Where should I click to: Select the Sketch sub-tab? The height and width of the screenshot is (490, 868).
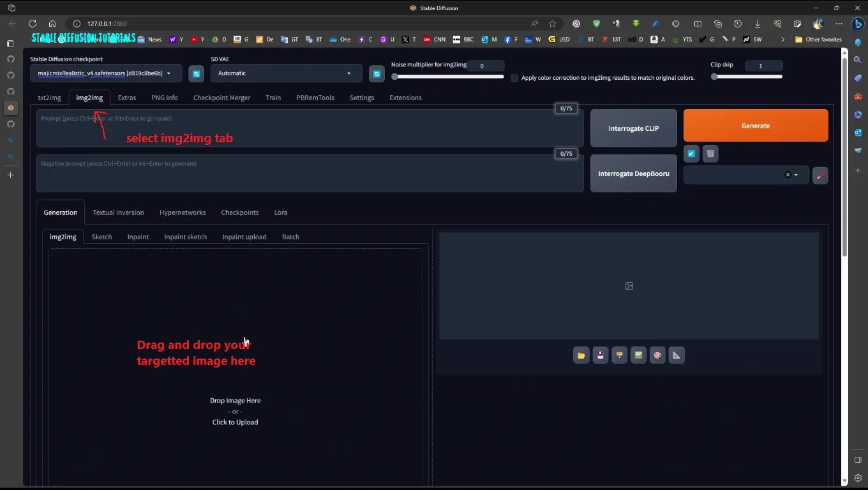click(x=101, y=237)
